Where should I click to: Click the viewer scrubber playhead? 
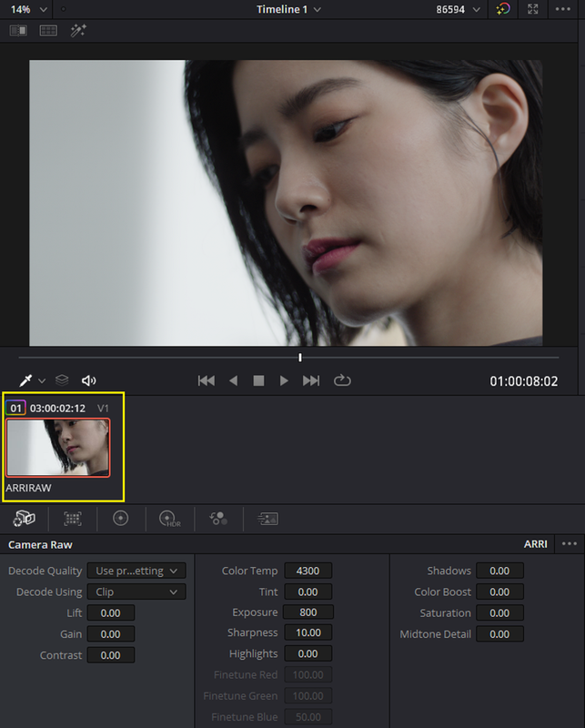click(300, 358)
